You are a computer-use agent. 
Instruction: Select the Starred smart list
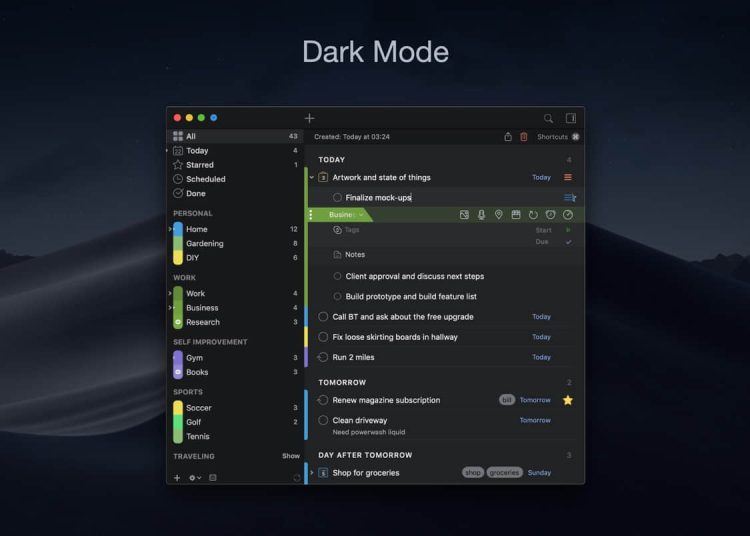point(199,165)
